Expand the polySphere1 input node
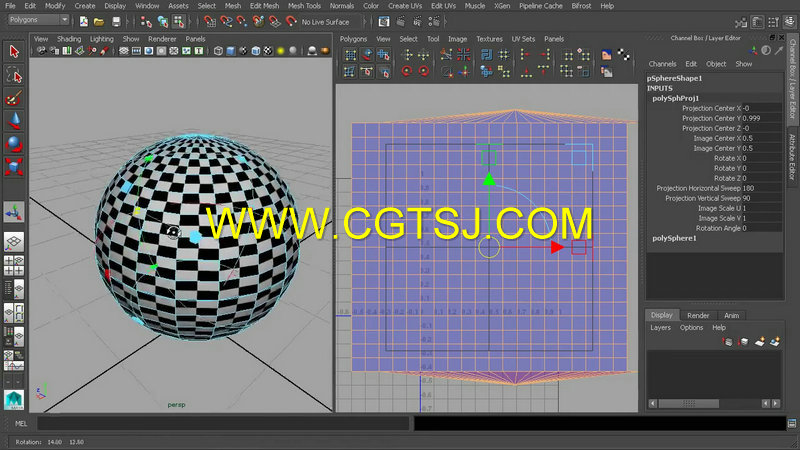The width and height of the screenshot is (800, 450). (x=674, y=238)
